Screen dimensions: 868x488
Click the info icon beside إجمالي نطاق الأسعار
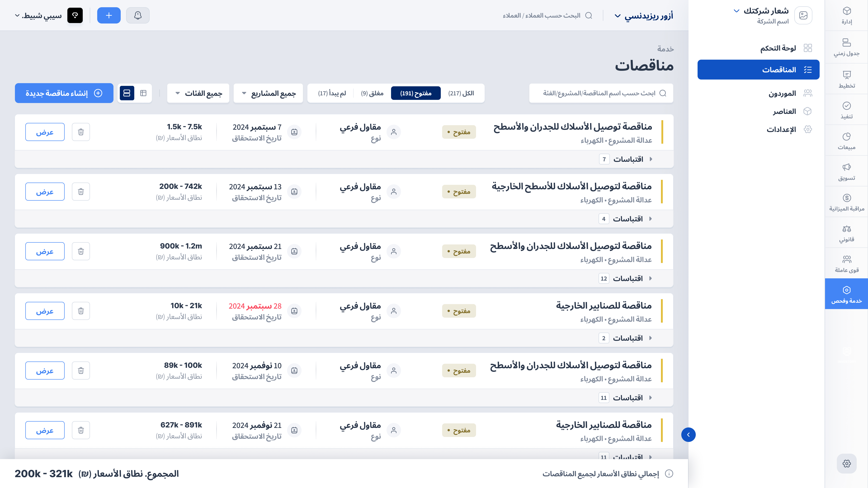pos(669,474)
